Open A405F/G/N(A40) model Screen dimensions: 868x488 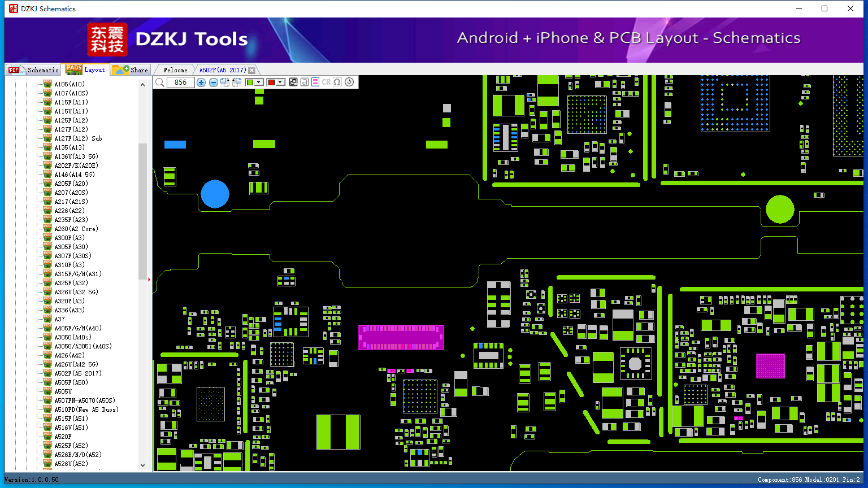[x=78, y=328]
